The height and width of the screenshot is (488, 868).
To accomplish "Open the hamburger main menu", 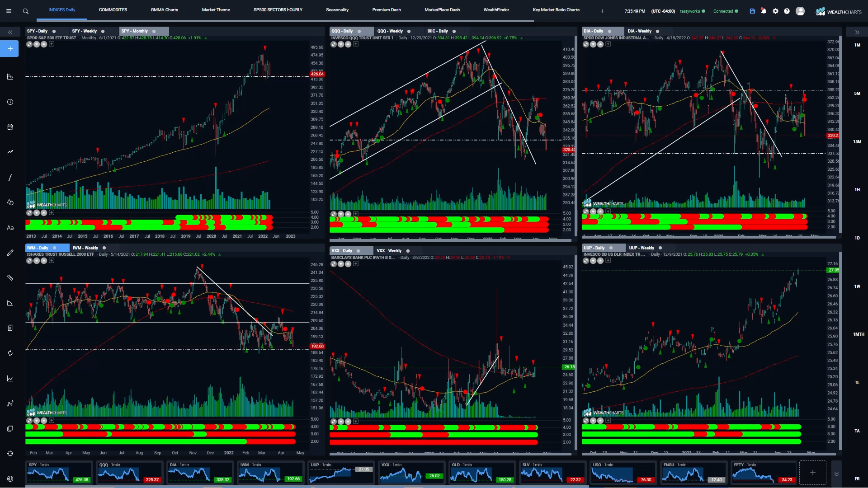I will tap(9, 11).
